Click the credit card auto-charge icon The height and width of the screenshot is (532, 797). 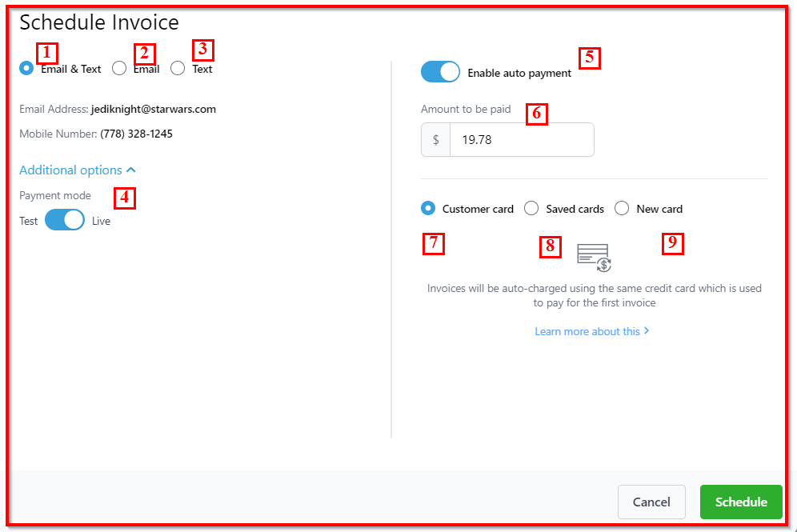[594, 258]
